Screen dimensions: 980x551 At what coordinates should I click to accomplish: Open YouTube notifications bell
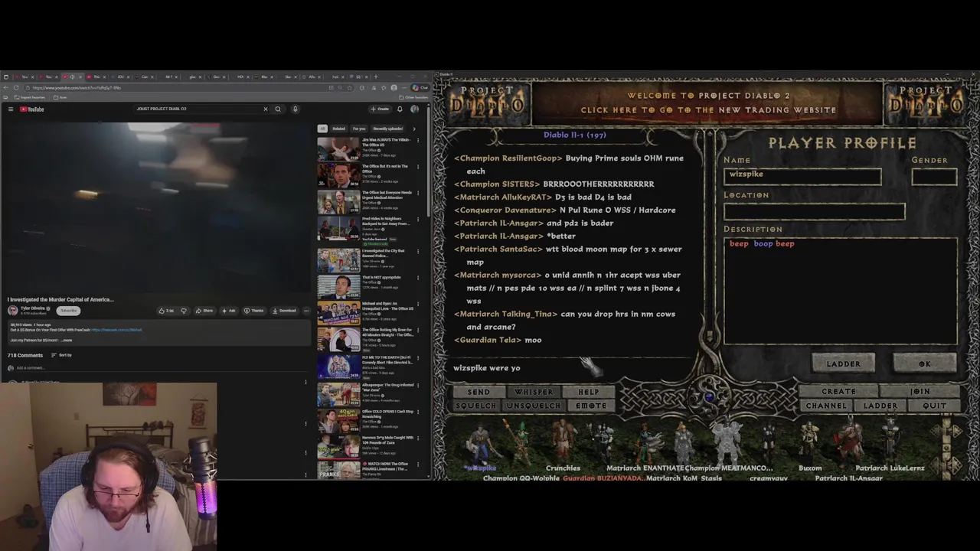click(400, 109)
